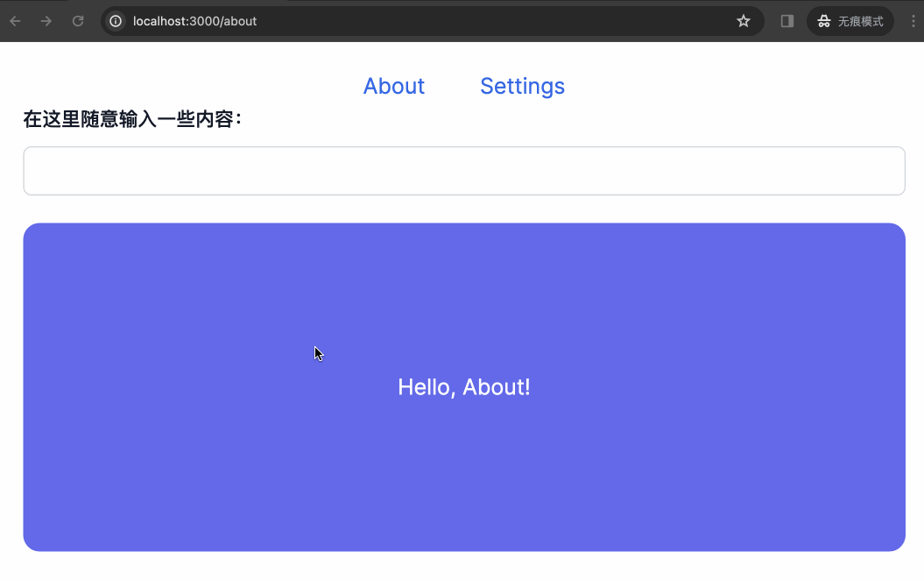Reload the current page
The height and width of the screenshot is (580, 924).
click(77, 21)
